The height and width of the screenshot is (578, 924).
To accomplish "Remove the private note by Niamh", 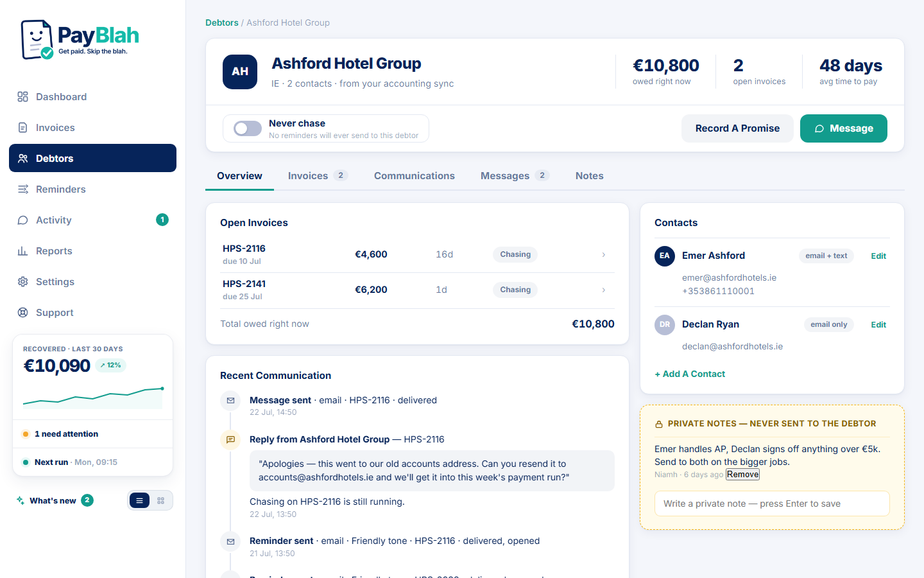I will [x=743, y=475].
